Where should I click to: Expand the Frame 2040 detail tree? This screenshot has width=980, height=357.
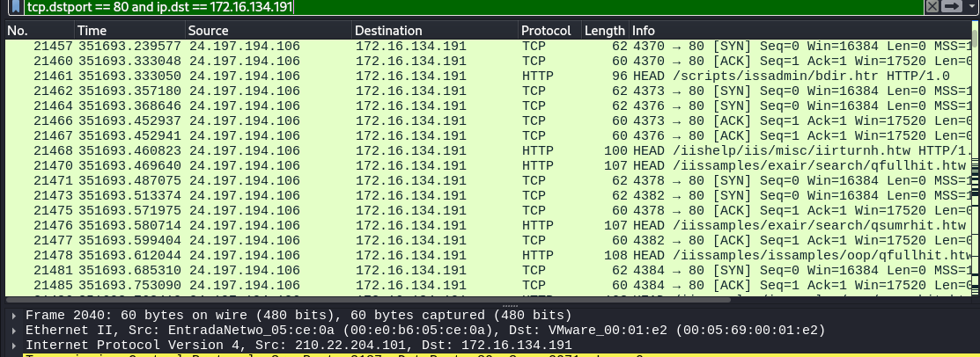point(14,315)
